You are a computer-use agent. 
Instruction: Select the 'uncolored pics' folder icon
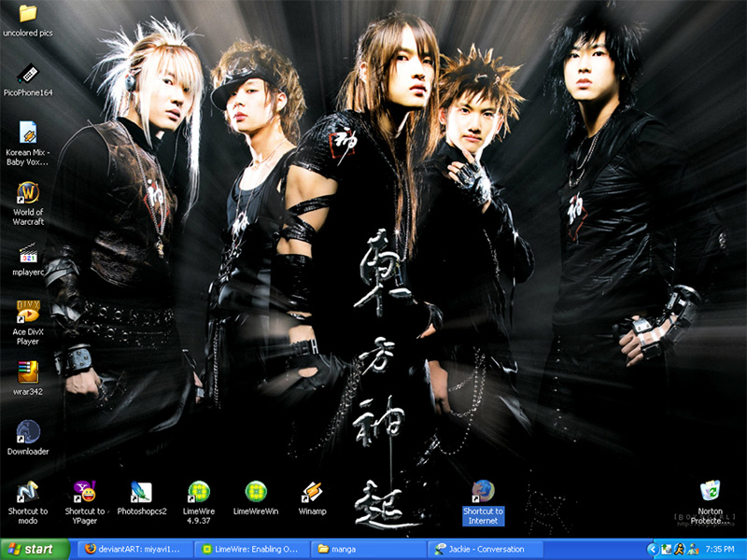pos(28,14)
